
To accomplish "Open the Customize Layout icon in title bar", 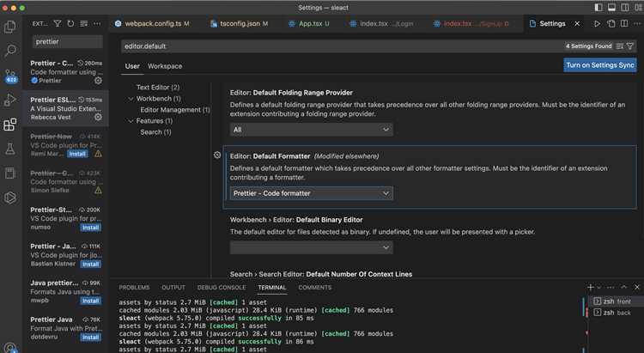I will (638, 8).
